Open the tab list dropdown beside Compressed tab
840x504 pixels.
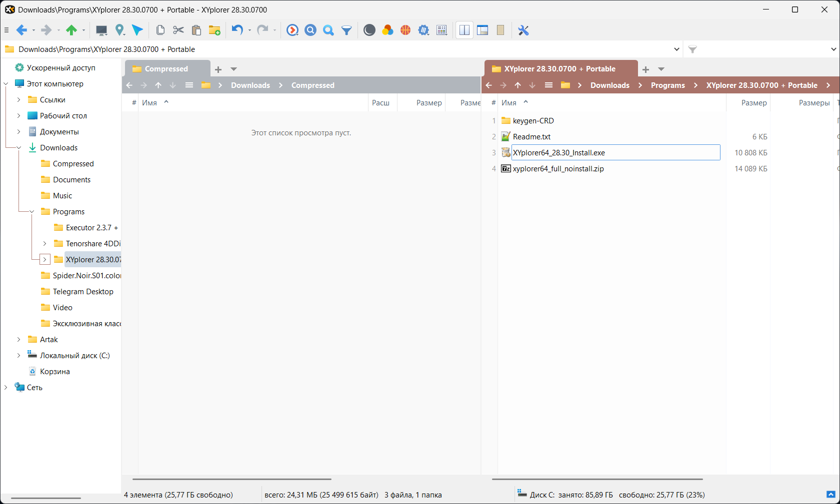(x=233, y=69)
